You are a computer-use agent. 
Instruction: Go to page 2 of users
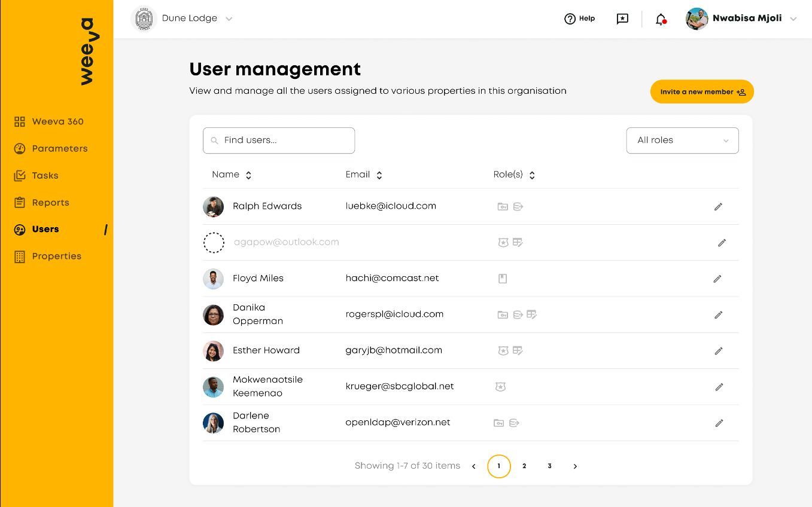point(524,466)
